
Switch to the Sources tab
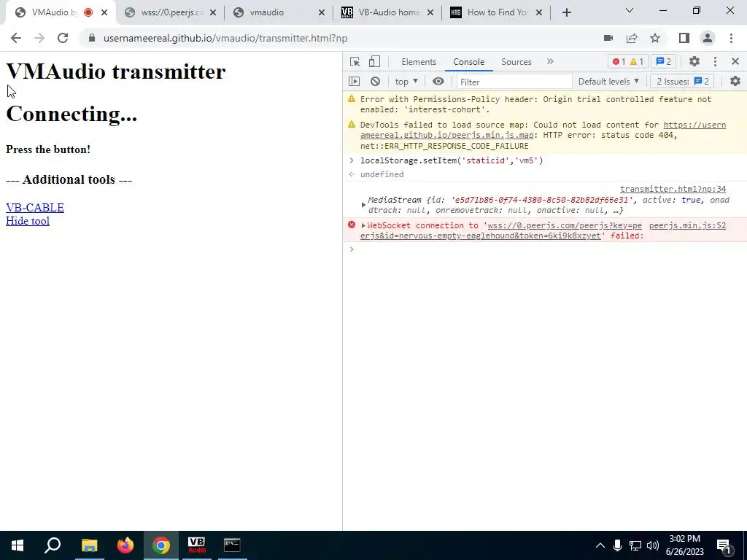516,62
